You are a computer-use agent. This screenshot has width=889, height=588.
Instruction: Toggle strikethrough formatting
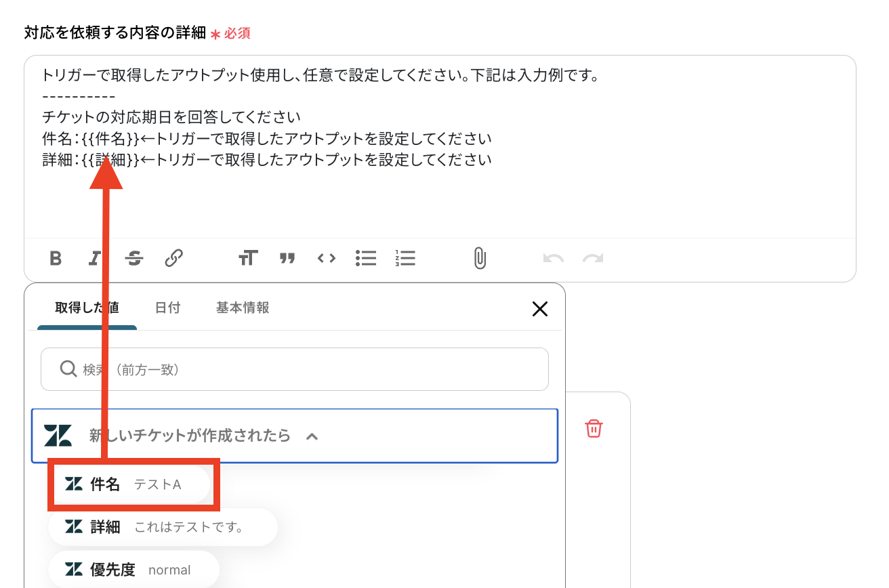pyautogui.click(x=134, y=258)
